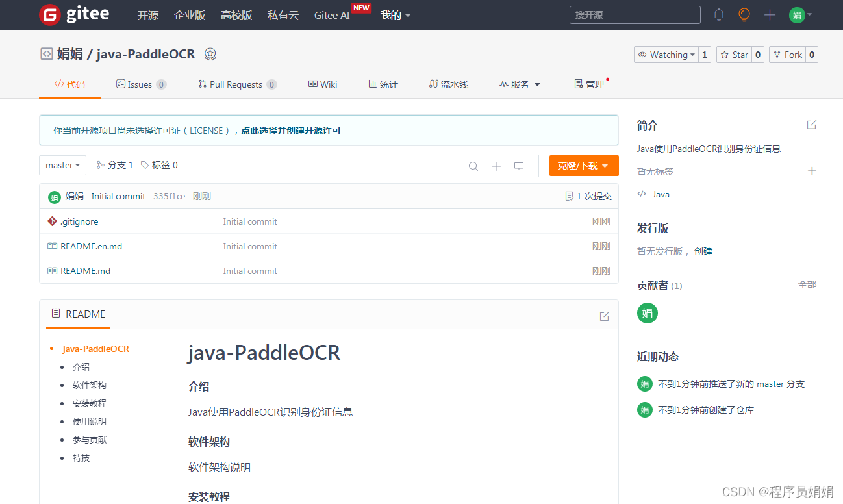843x504 pixels.
Task: Open the 流水线 tab
Action: 449,84
